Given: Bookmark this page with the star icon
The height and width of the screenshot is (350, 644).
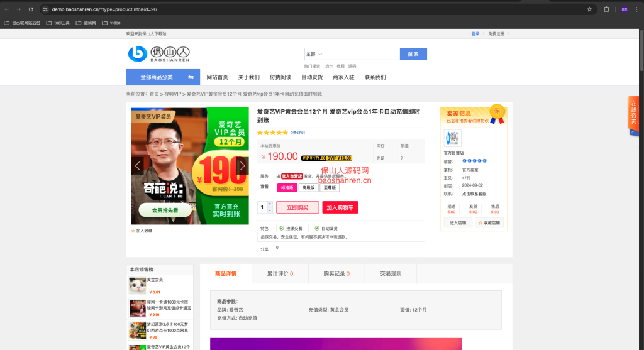Looking at the screenshot, I should coord(589,9).
